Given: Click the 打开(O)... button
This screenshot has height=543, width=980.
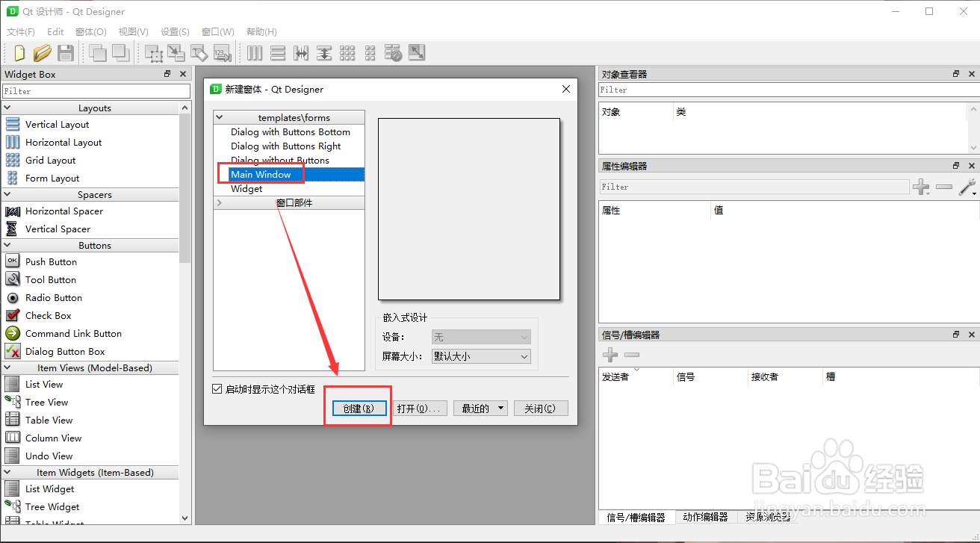Looking at the screenshot, I should click(421, 409).
